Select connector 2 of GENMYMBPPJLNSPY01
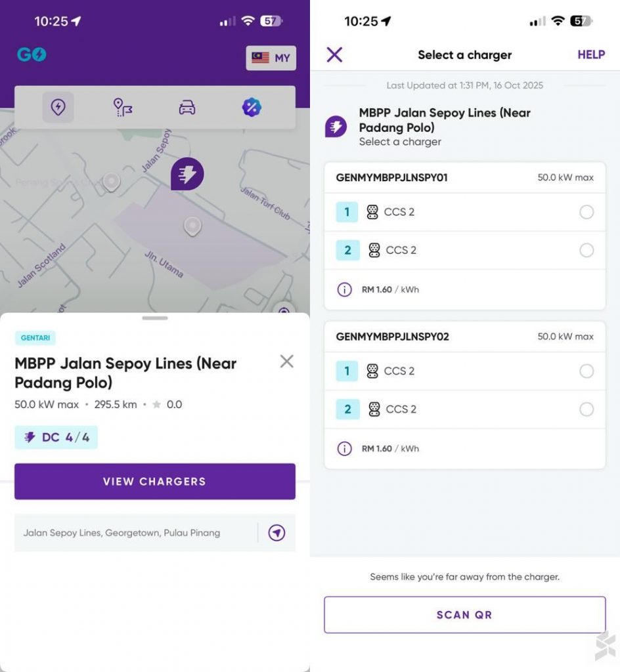This screenshot has width=620, height=672. coord(587,250)
